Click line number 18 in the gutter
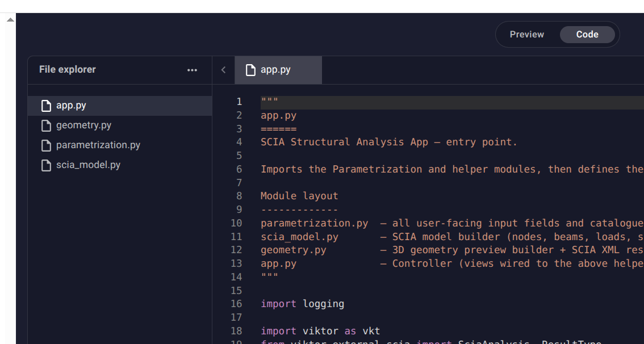Image resolution: width=644 pixels, height=344 pixels. [x=236, y=331]
